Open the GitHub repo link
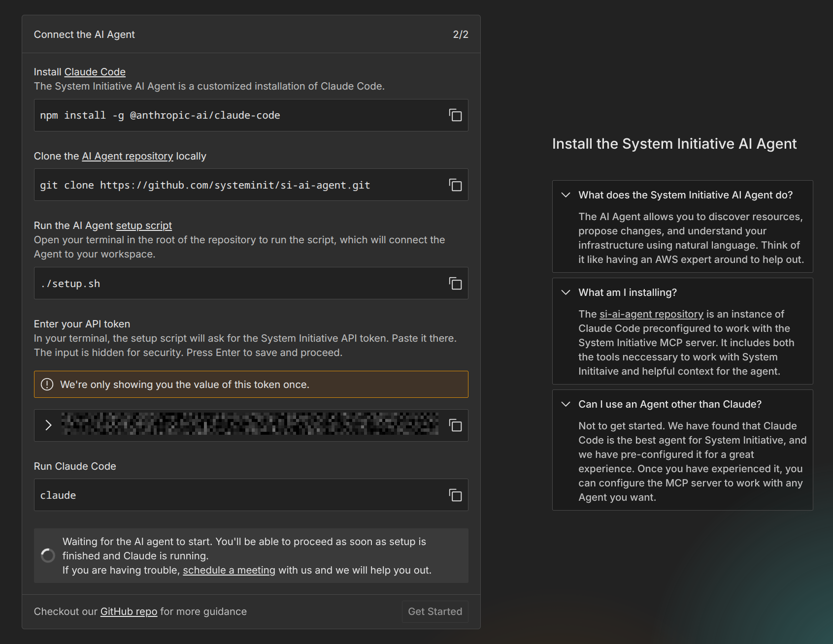 coord(129,612)
